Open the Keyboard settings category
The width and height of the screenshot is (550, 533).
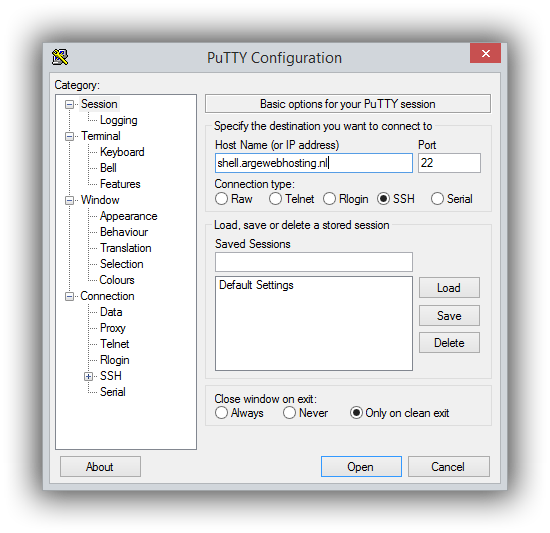point(122,152)
